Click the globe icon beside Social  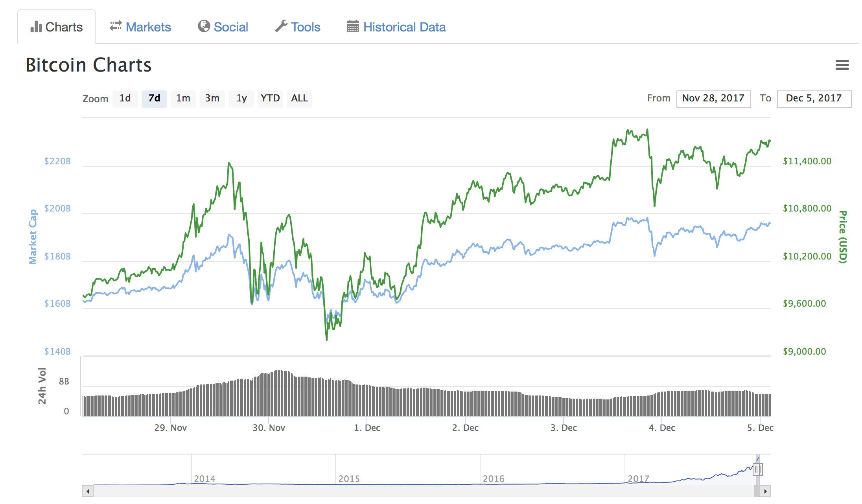coord(204,26)
